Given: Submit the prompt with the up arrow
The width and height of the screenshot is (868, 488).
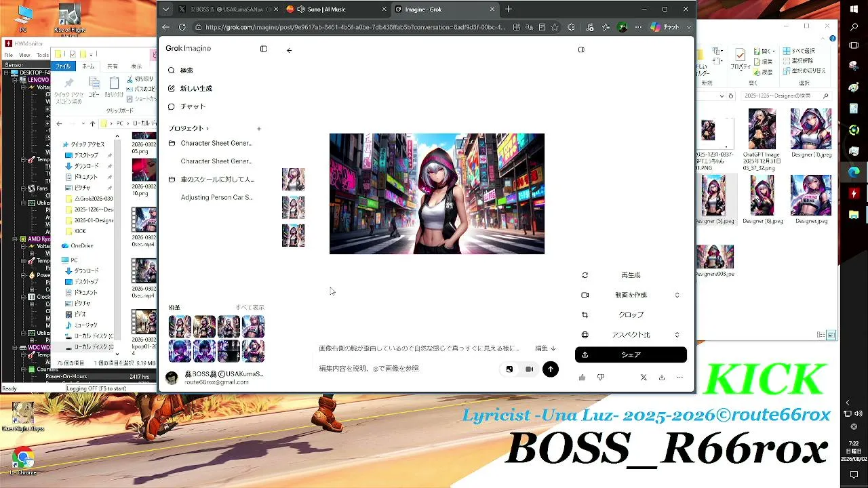Looking at the screenshot, I should coord(551,369).
